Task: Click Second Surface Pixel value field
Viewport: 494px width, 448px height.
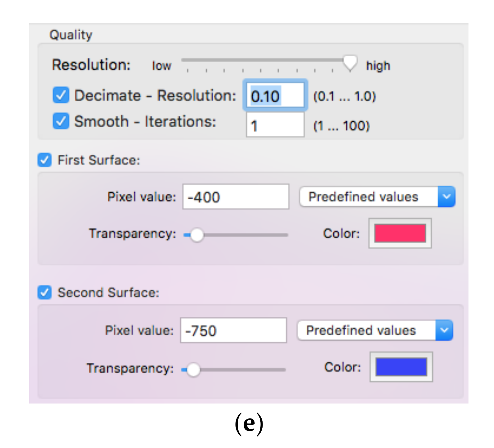Action: click(233, 330)
